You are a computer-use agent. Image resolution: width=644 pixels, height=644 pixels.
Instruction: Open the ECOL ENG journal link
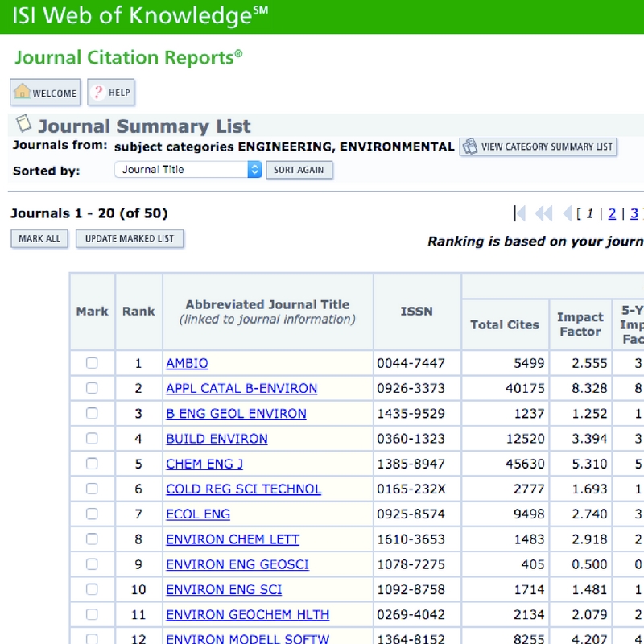coord(198,514)
